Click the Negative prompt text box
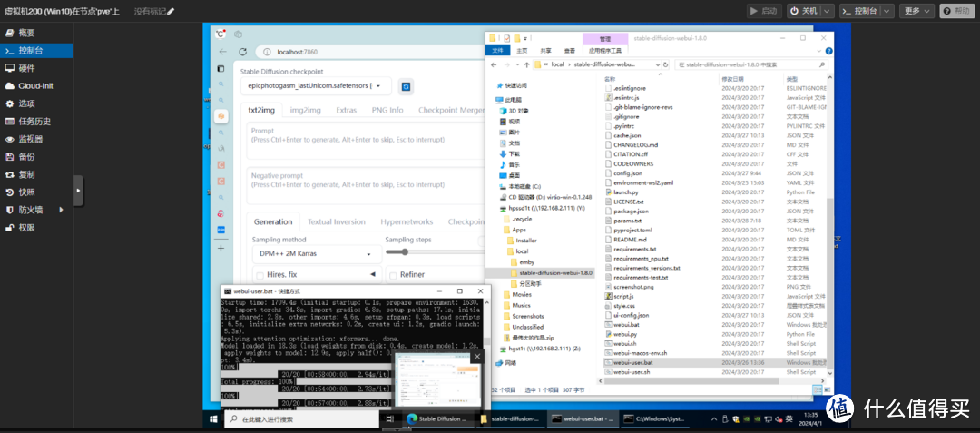Image resolution: width=980 pixels, height=433 pixels. 366,186
